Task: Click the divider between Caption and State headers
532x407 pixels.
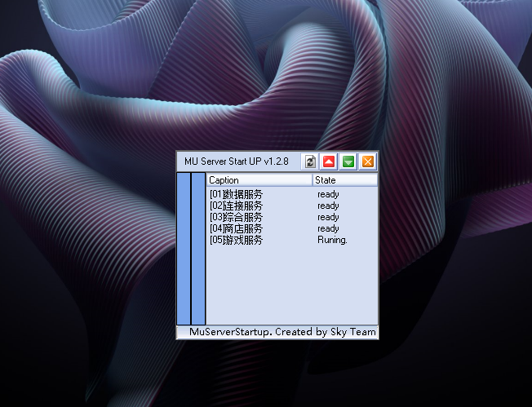Action: pos(313,180)
